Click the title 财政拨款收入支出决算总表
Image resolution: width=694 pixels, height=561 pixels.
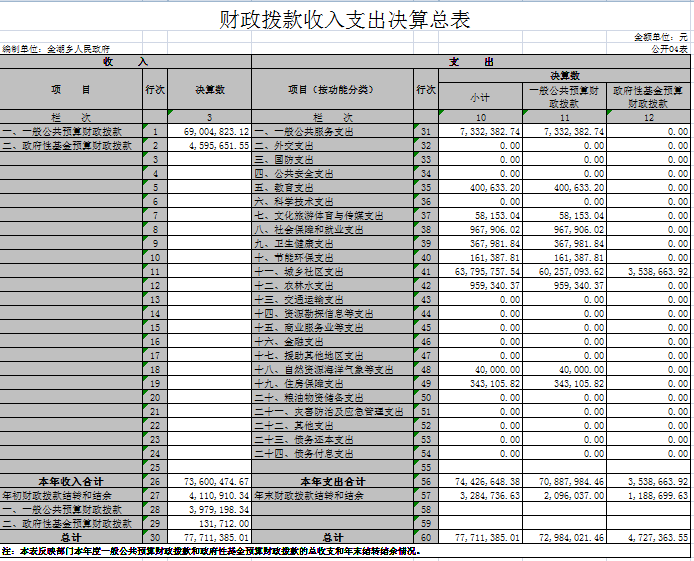345,20
